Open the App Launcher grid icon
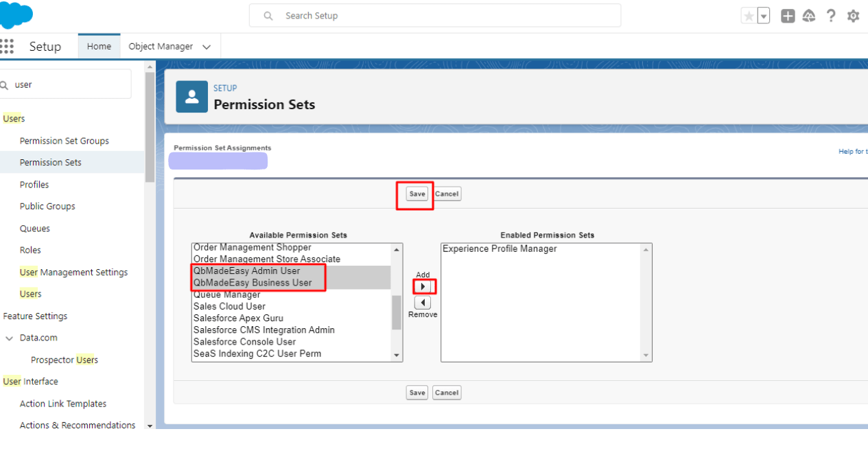The height and width of the screenshot is (462, 868). click(x=7, y=46)
